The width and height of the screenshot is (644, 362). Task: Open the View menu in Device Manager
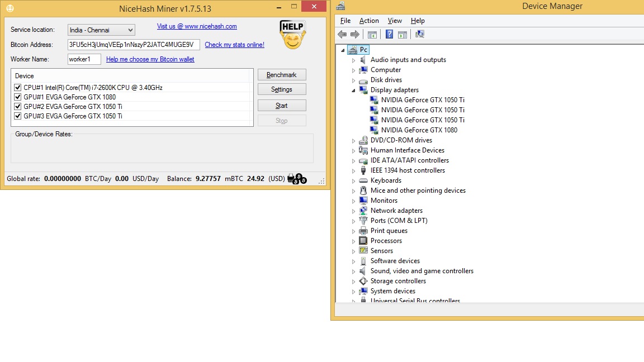[395, 21]
